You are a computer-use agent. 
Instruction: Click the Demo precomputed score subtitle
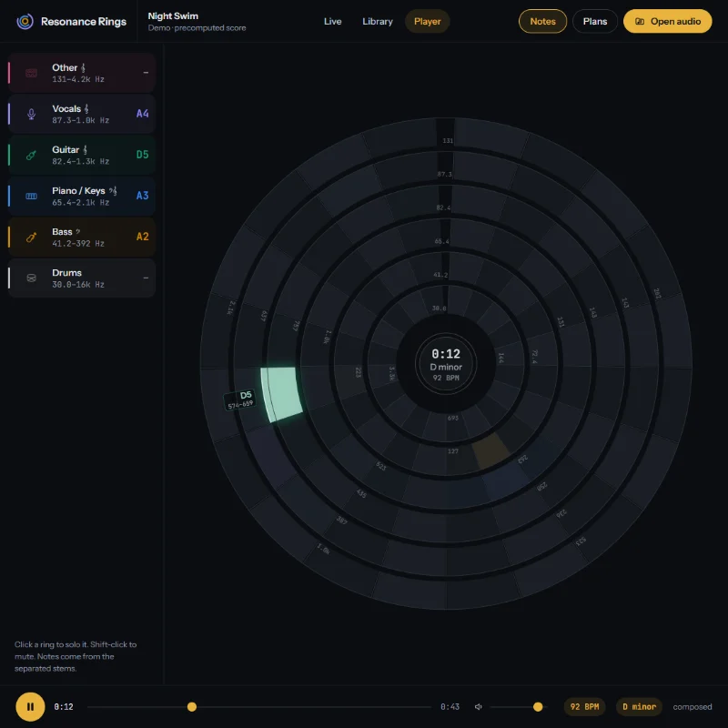[197, 28]
